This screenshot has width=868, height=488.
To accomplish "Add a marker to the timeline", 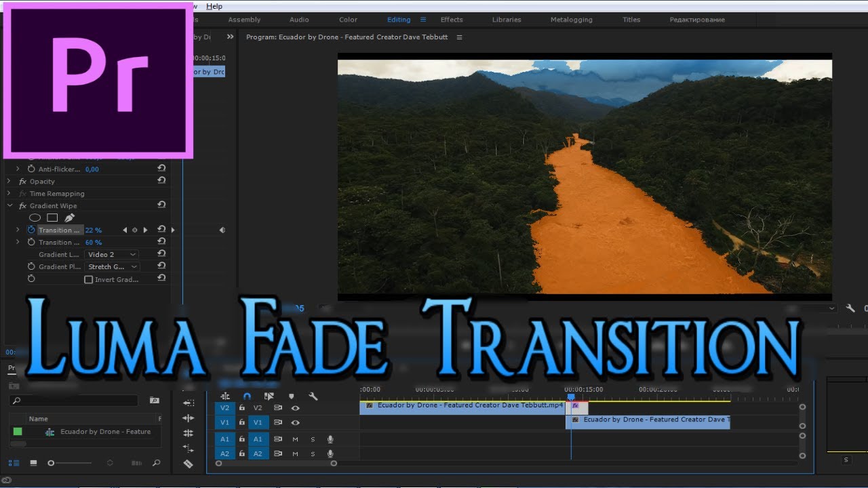I will [x=292, y=396].
